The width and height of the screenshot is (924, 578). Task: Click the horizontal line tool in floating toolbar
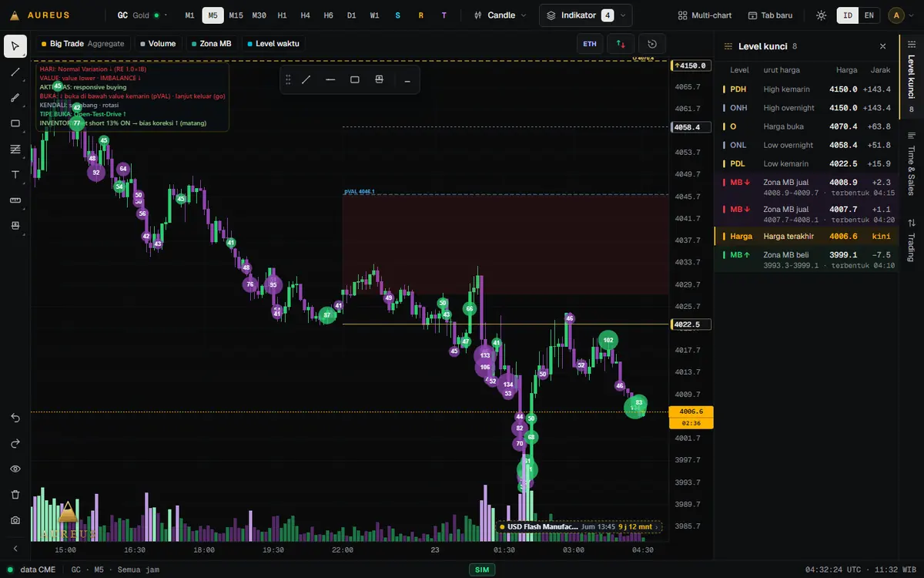point(330,79)
